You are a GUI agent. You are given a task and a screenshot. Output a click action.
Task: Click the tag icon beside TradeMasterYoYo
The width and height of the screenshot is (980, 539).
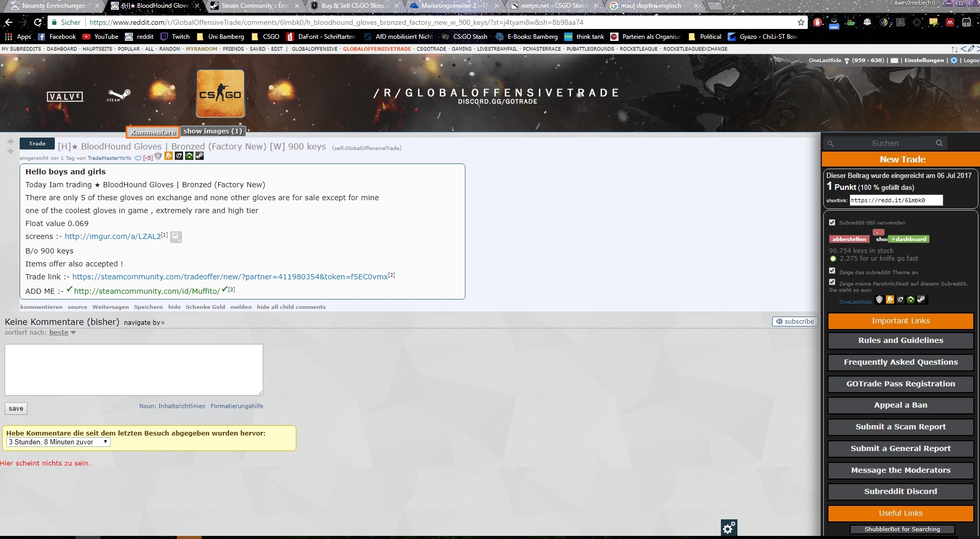tap(138, 158)
